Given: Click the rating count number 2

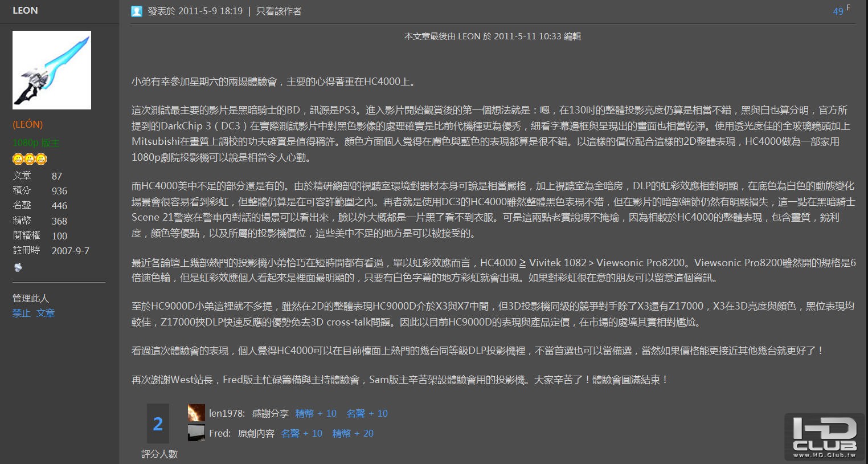Looking at the screenshot, I should (x=158, y=424).
